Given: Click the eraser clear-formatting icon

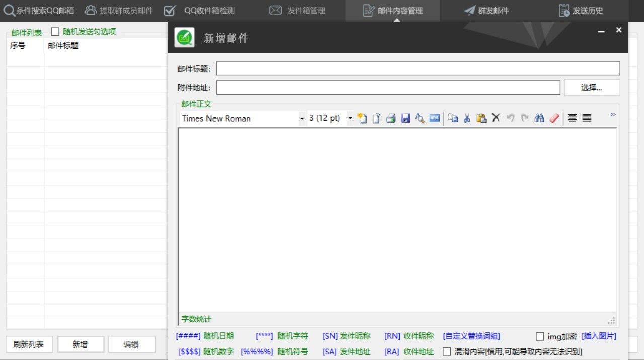Looking at the screenshot, I should (554, 118).
